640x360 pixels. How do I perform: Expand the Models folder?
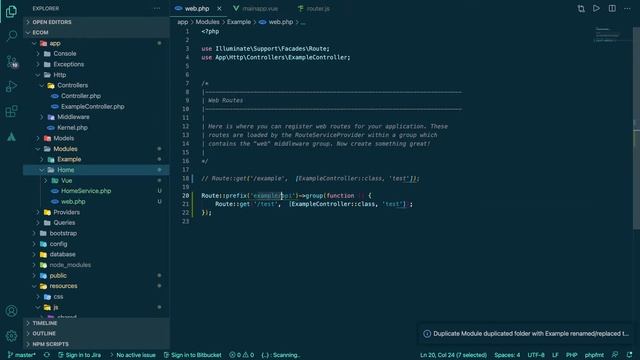(96, 138)
